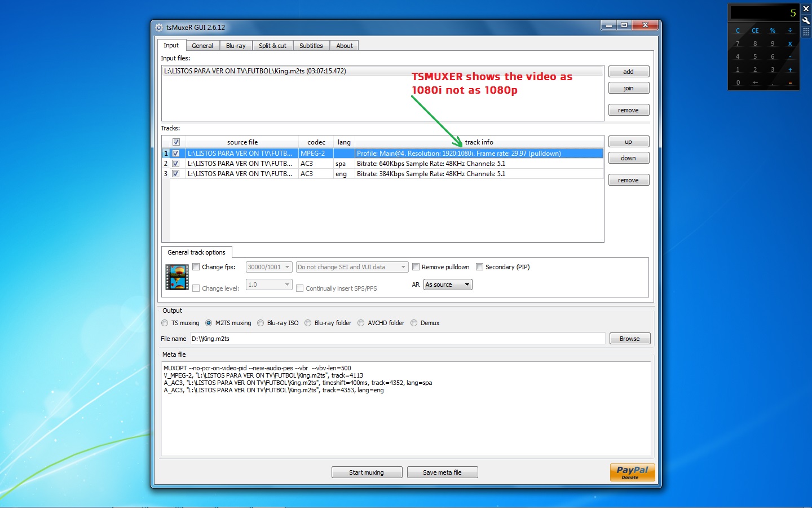Select the 640Kbps AC3 track info row

(x=479, y=164)
